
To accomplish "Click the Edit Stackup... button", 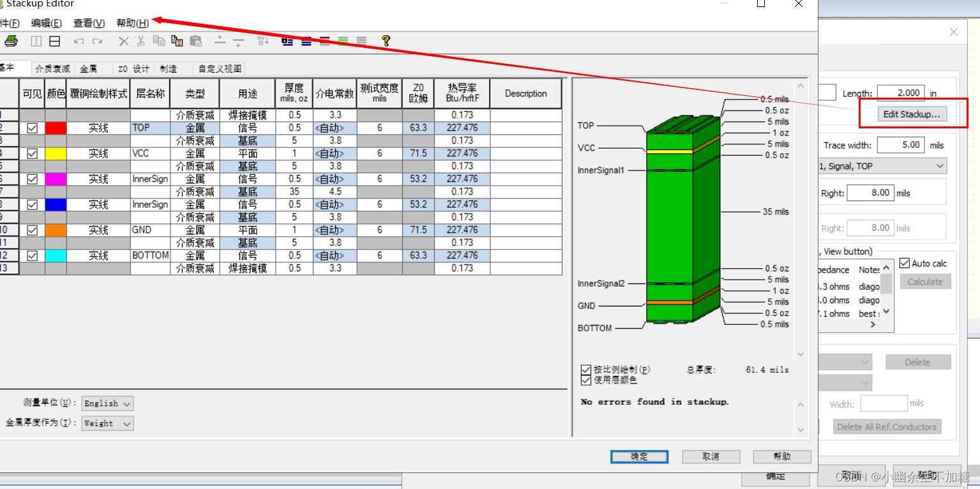I will (x=912, y=114).
